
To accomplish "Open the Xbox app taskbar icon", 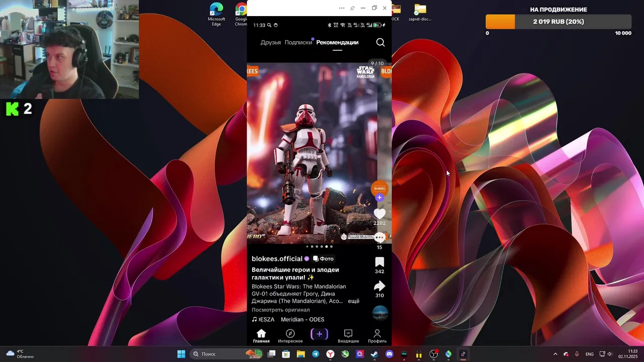I will (x=345, y=354).
